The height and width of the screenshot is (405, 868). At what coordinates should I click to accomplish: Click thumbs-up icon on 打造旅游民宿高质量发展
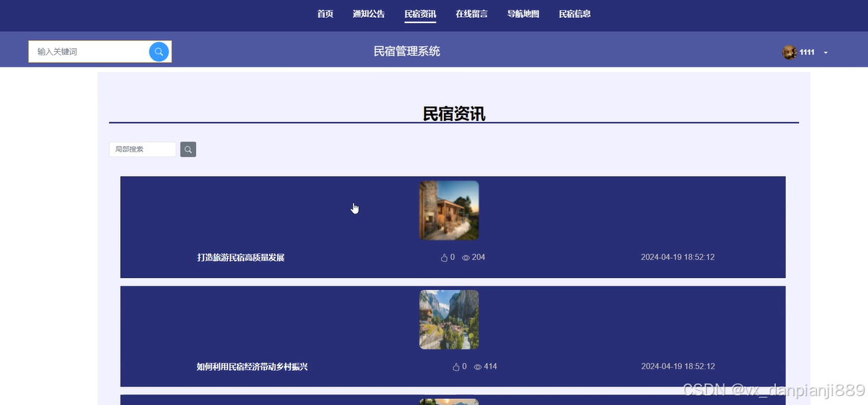[444, 257]
